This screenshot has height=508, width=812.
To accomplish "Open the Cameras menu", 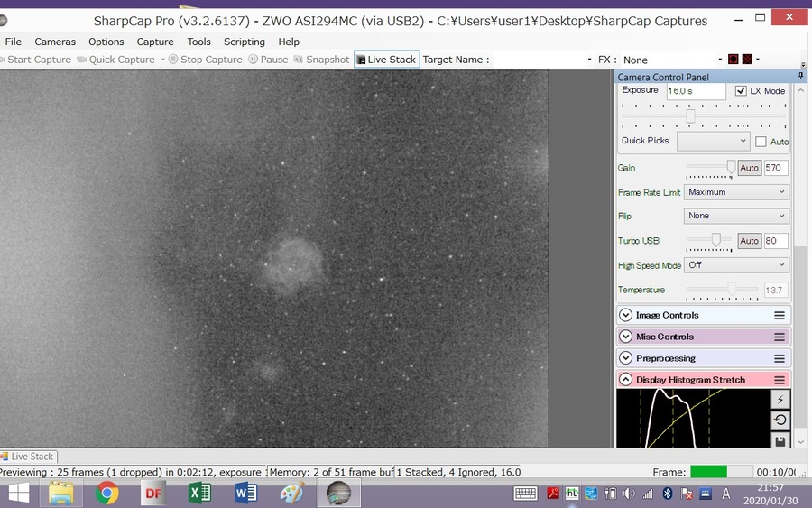I will tap(55, 42).
